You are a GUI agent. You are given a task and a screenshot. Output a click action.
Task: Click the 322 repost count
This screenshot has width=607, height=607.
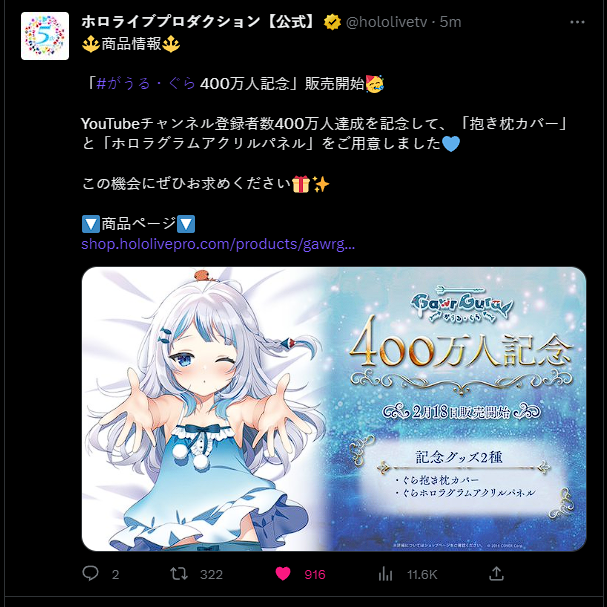(211, 574)
